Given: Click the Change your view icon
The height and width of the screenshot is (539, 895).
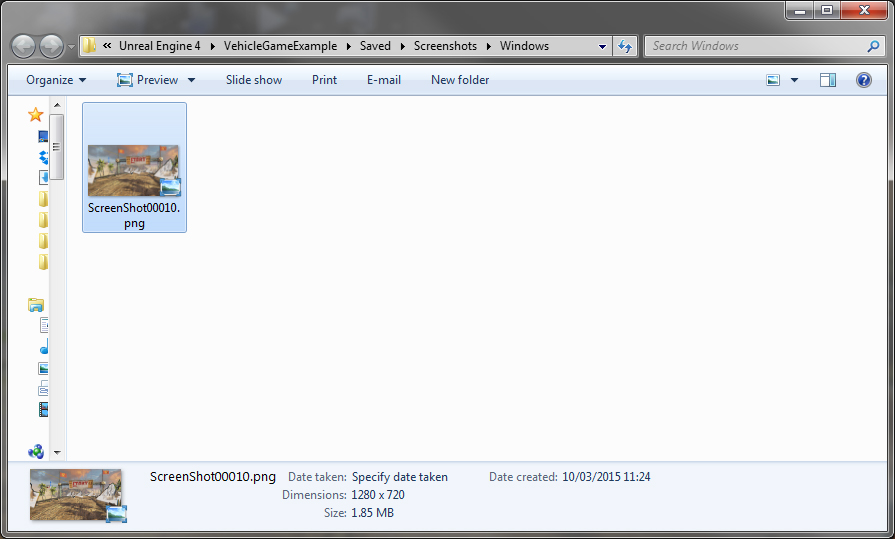Looking at the screenshot, I should pyautogui.click(x=773, y=80).
